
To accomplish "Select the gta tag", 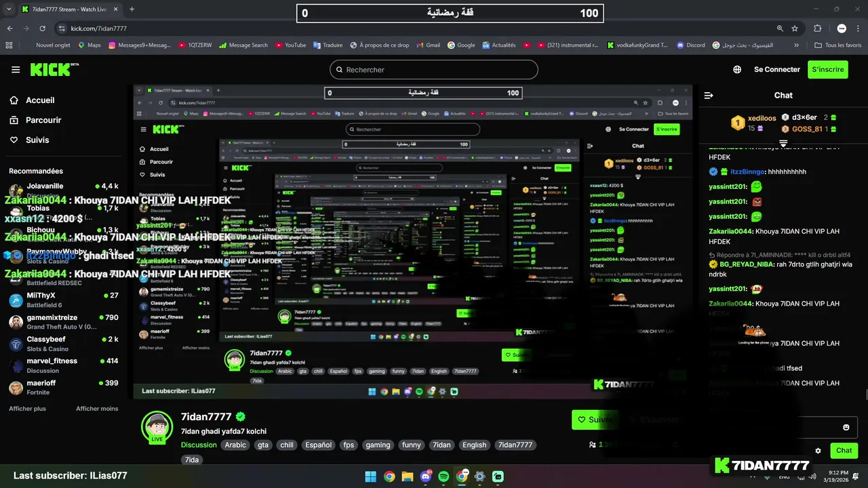I will click(x=262, y=445).
